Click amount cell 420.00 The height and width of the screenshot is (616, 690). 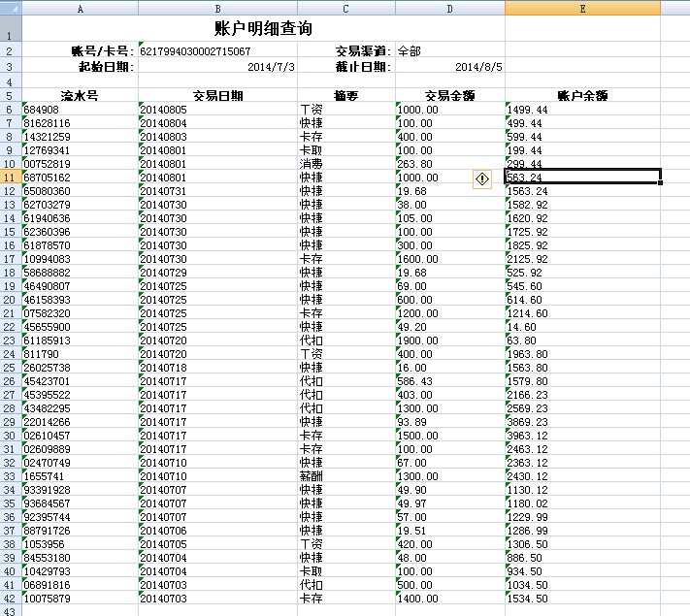pyautogui.click(x=450, y=544)
